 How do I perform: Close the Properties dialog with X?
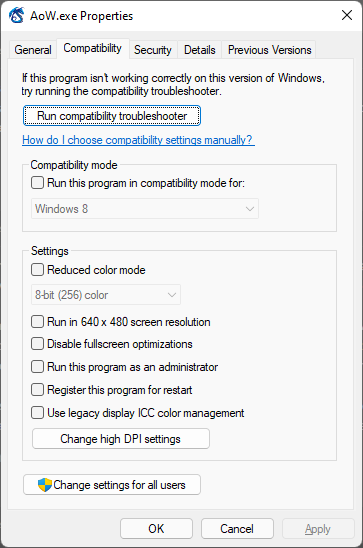point(347,15)
